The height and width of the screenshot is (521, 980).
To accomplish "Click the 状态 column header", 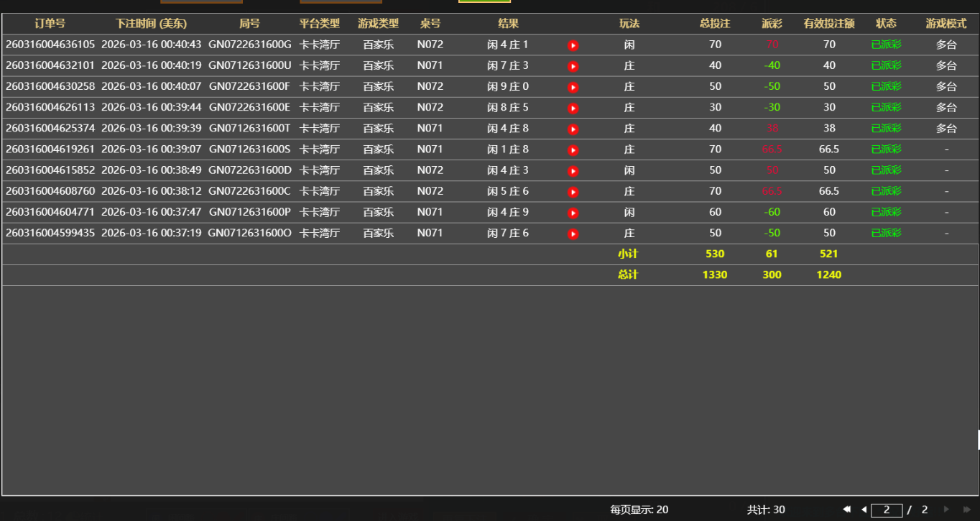I will [886, 24].
